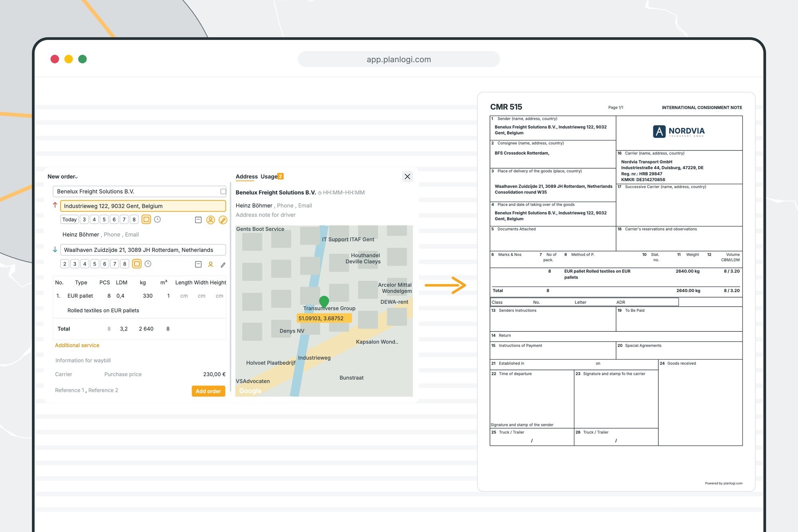
Task: Click the Address note for driver field
Action: pyautogui.click(x=265, y=215)
